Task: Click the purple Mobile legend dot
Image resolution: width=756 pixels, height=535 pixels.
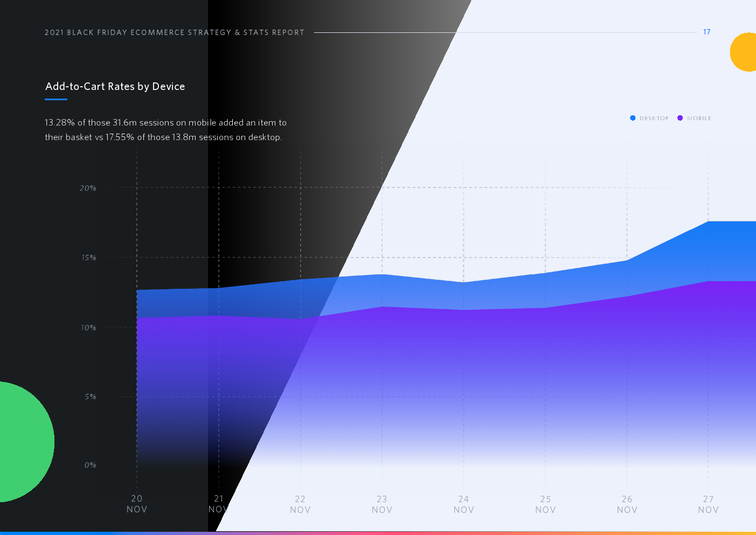Action: coord(680,118)
